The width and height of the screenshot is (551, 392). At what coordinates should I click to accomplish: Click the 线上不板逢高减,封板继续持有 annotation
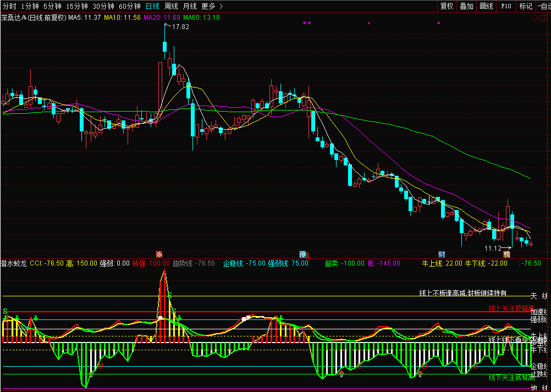pyautogui.click(x=463, y=293)
